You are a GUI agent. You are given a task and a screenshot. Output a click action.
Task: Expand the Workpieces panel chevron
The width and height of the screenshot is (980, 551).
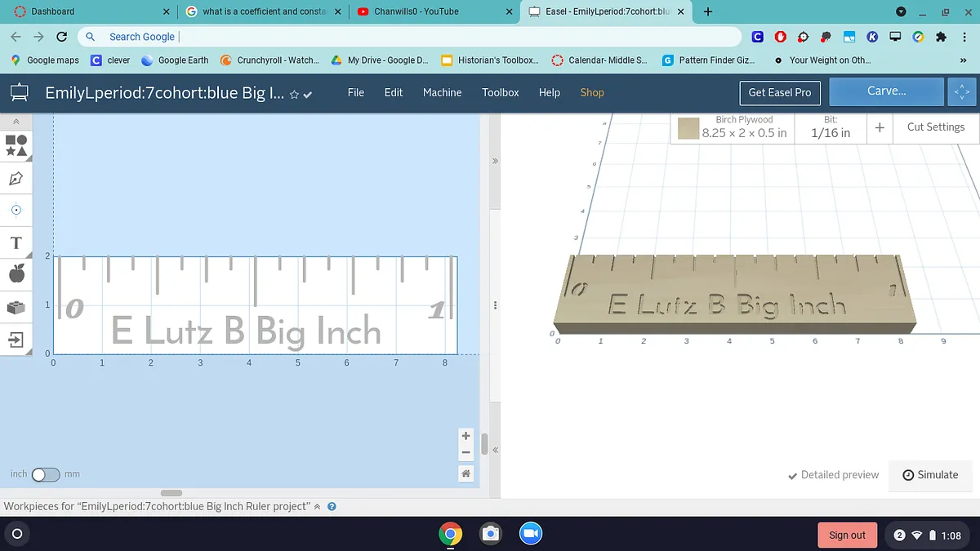click(318, 507)
